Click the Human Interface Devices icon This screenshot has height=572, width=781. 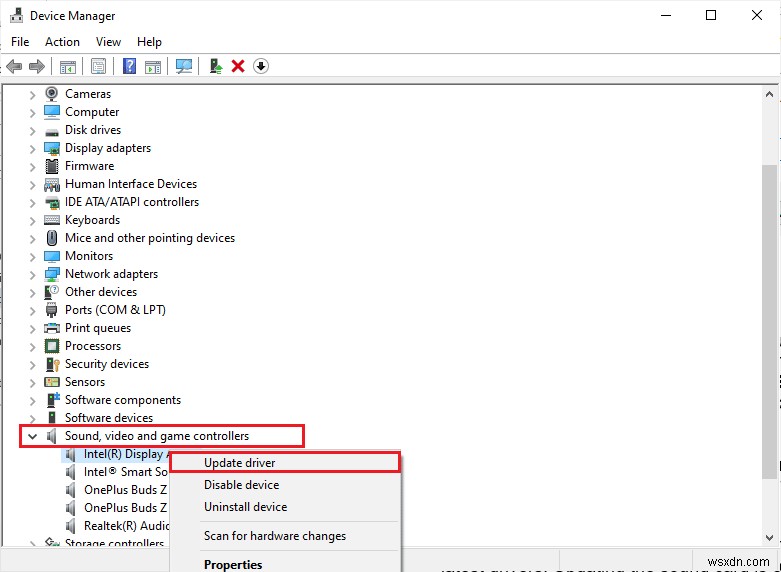52,184
